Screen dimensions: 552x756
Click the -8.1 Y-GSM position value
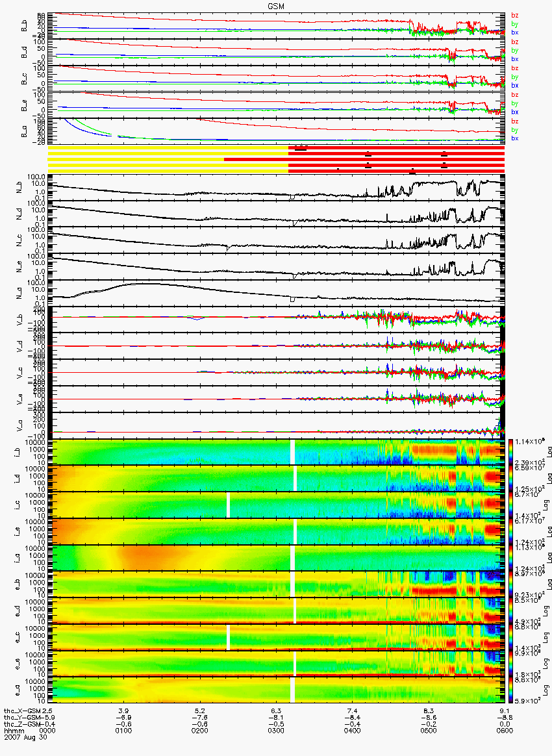(x=276, y=718)
